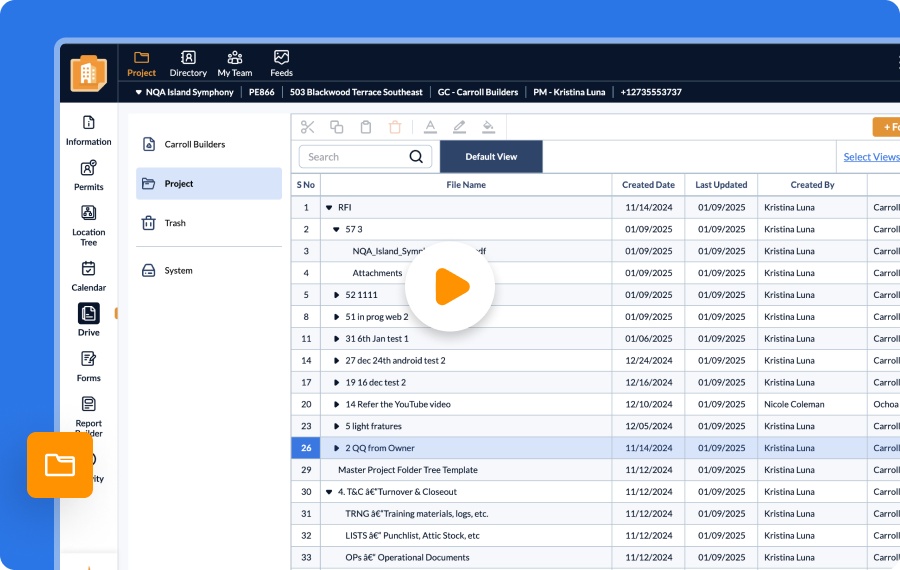The height and width of the screenshot is (570, 900).
Task: Collapse the 57 3 folder
Action: tap(336, 229)
